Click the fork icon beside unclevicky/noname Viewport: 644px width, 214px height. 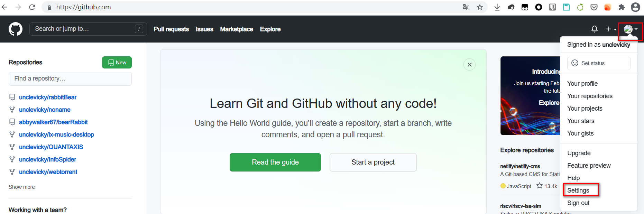[x=12, y=110]
